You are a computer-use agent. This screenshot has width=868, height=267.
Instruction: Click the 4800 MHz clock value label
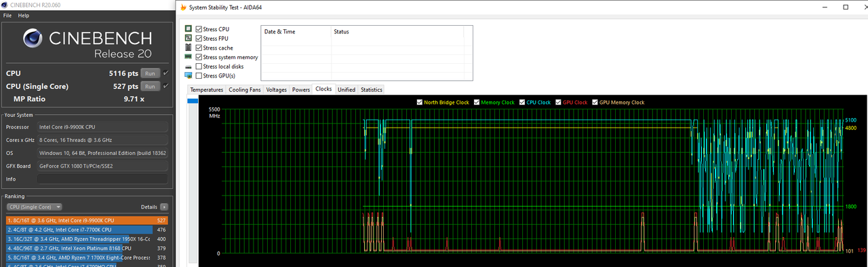pos(850,128)
